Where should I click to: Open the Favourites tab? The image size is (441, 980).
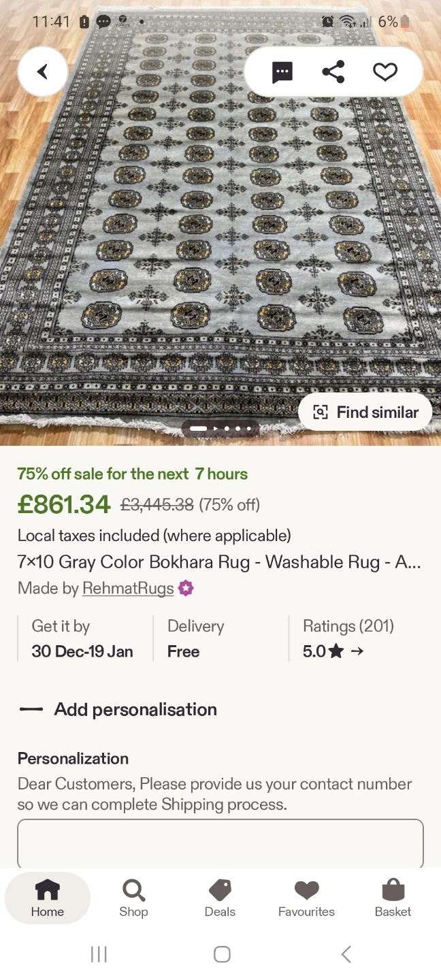pos(306,898)
